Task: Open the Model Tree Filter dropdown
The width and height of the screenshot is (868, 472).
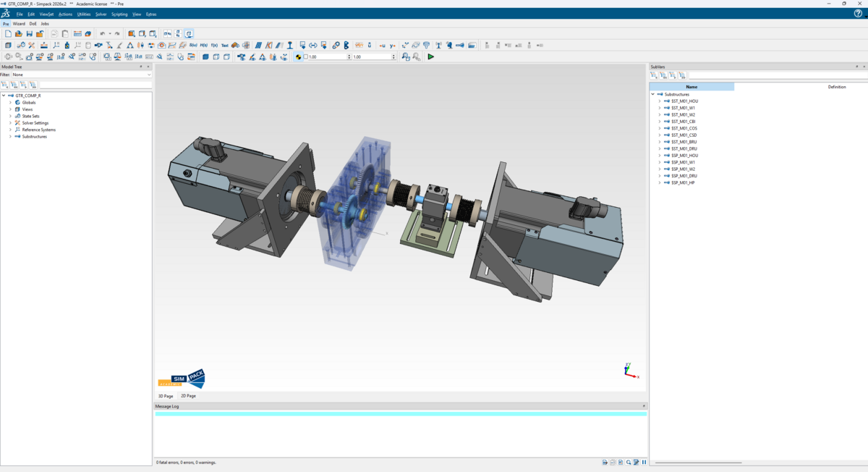Action: coord(81,75)
